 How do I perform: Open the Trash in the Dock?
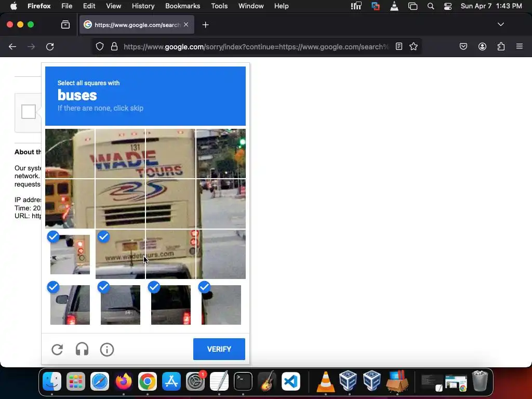pos(480,381)
